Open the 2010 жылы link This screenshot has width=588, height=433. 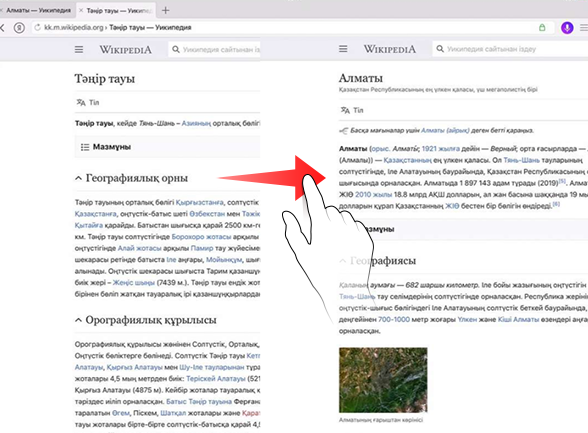tap(374, 195)
